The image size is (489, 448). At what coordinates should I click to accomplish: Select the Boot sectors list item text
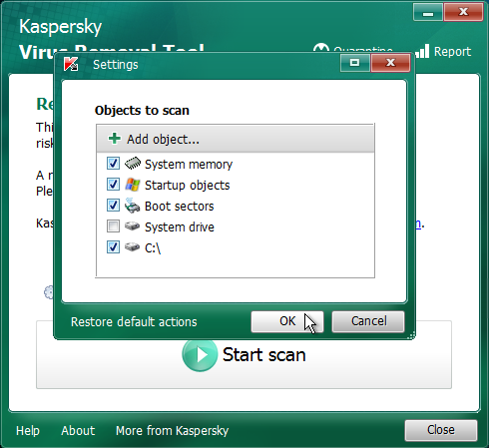[x=180, y=207]
